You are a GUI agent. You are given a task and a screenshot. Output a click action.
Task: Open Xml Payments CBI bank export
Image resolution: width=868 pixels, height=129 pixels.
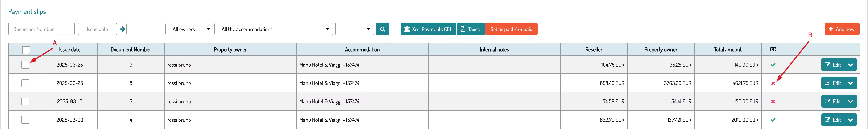[x=428, y=29]
